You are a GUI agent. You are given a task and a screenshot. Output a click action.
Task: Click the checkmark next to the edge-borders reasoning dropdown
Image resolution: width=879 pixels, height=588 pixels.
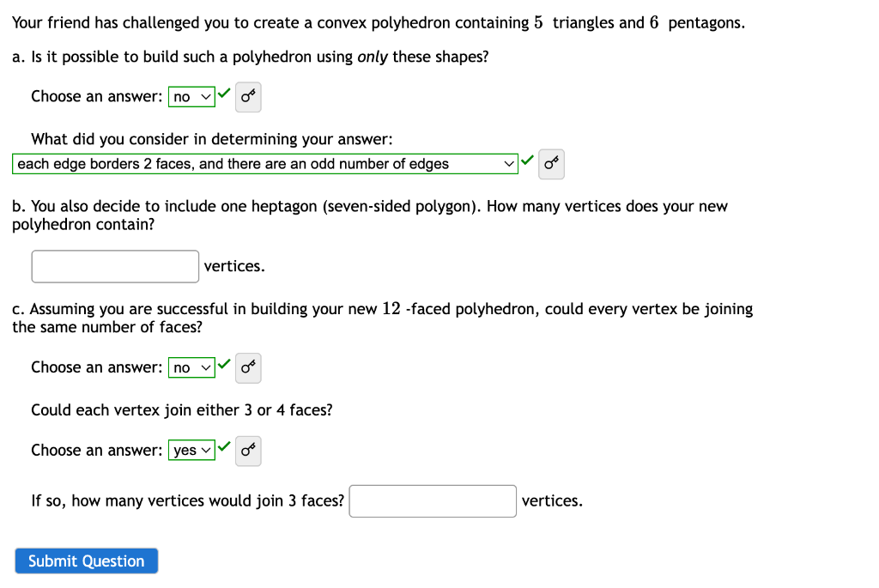pos(527,160)
